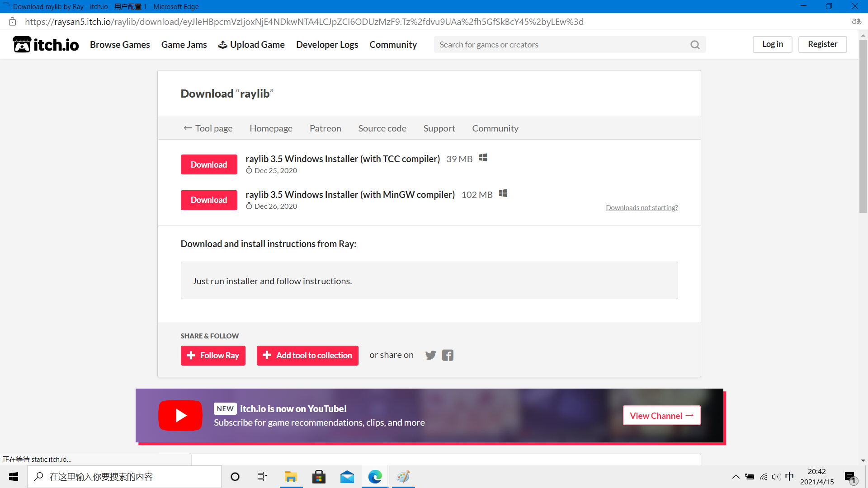Image resolution: width=868 pixels, height=488 pixels.
Task: Click the page vertical scrollbar
Action: tap(863, 127)
